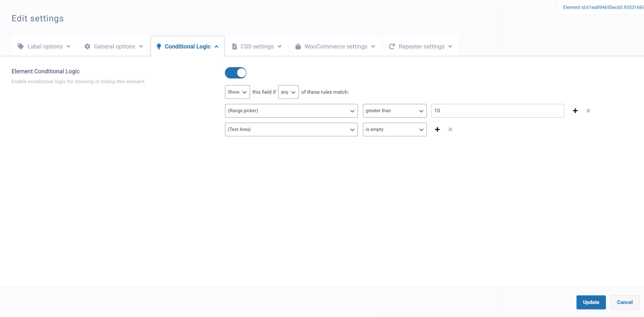Open the (Text Area) field dropdown

pyautogui.click(x=291, y=129)
